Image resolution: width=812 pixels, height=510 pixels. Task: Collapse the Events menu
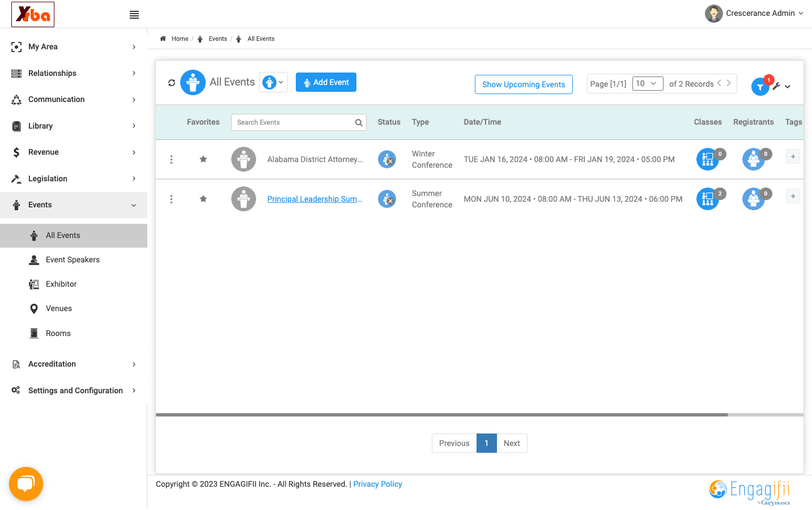[74, 205]
